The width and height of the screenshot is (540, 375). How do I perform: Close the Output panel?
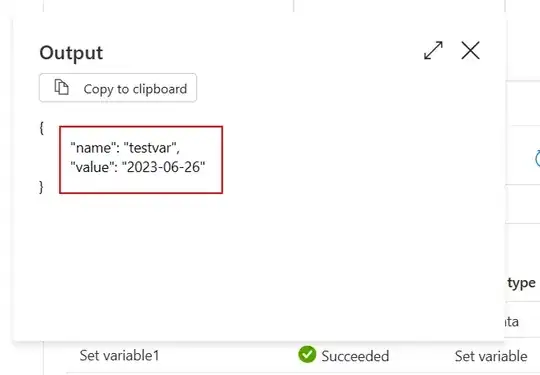click(x=470, y=51)
